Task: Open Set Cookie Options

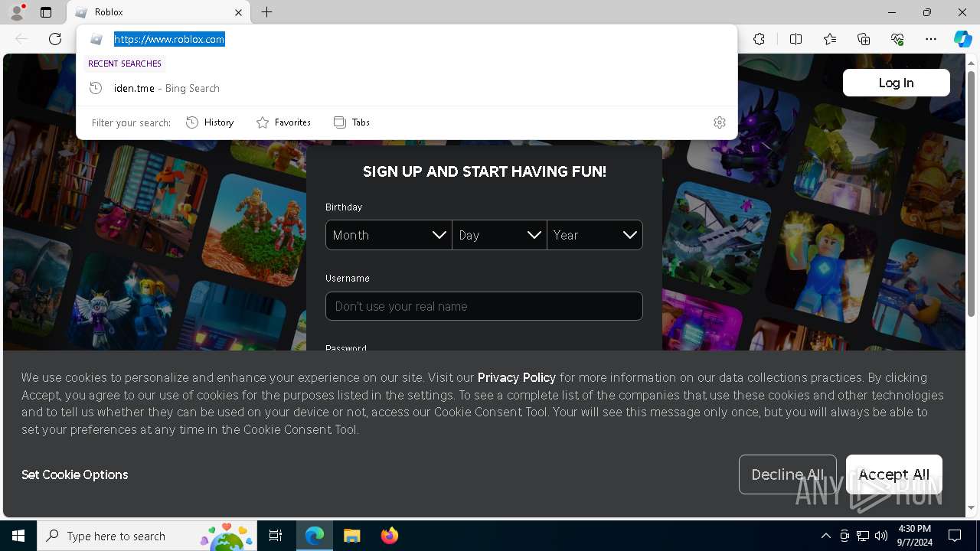Action: [x=75, y=474]
